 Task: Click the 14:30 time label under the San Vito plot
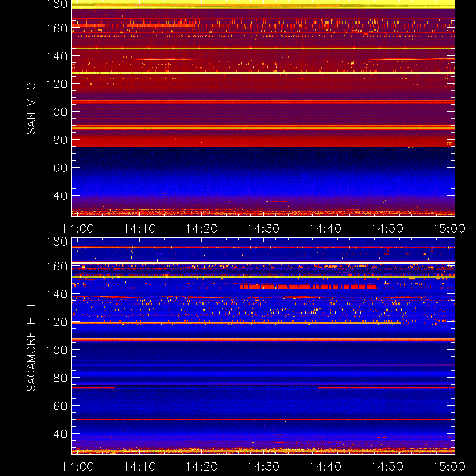click(263, 228)
